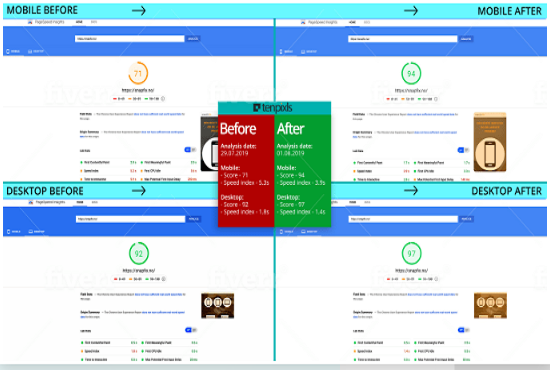The image size is (550, 370).
Task: Open site URL link under score 97
Action: pos(411,271)
